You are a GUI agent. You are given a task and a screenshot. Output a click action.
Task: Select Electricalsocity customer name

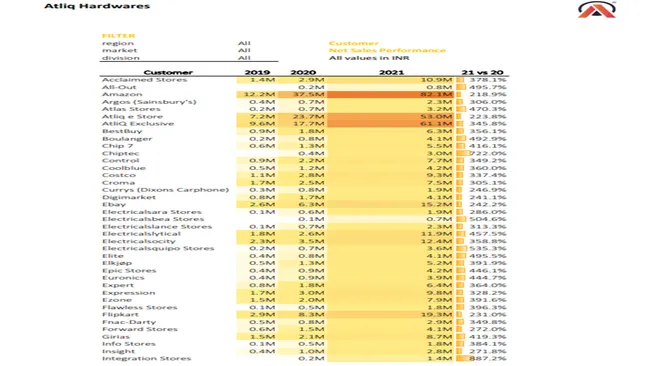coord(138,241)
